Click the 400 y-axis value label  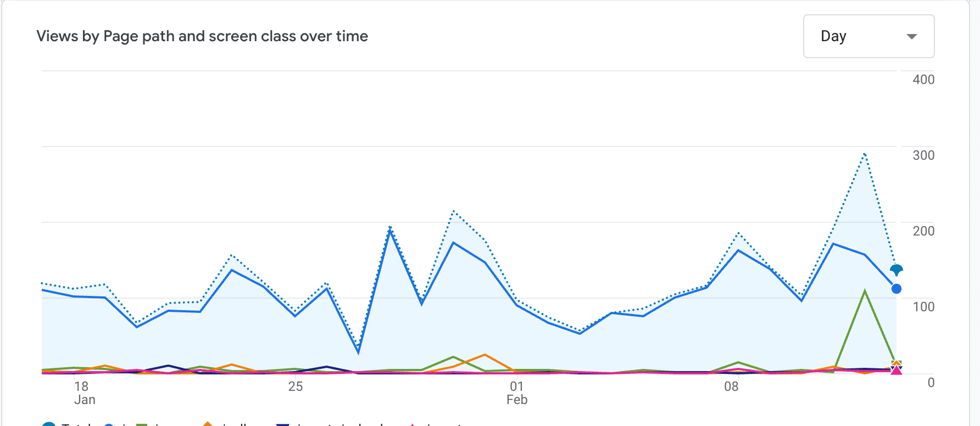pos(923,80)
